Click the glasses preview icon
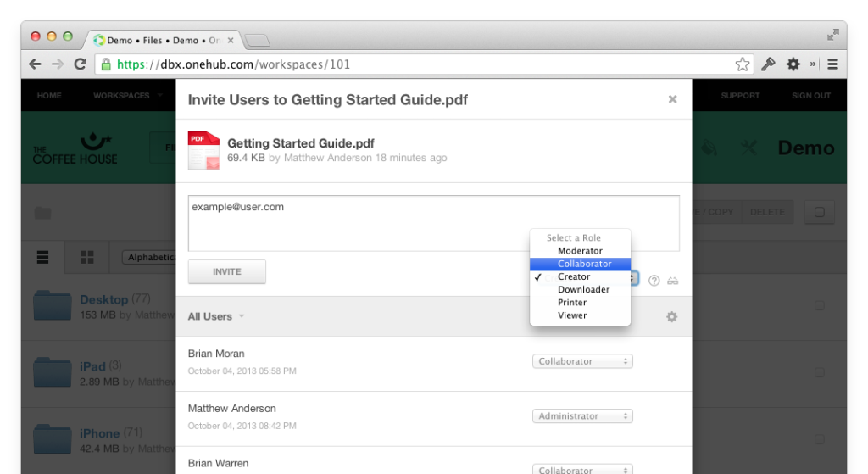This screenshot has height=474, width=868. click(672, 282)
